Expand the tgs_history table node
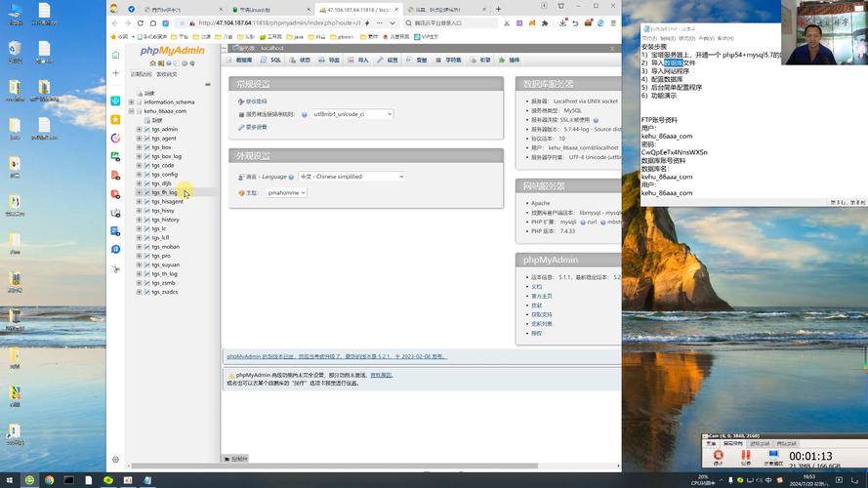The image size is (868, 488). (139, 220)
